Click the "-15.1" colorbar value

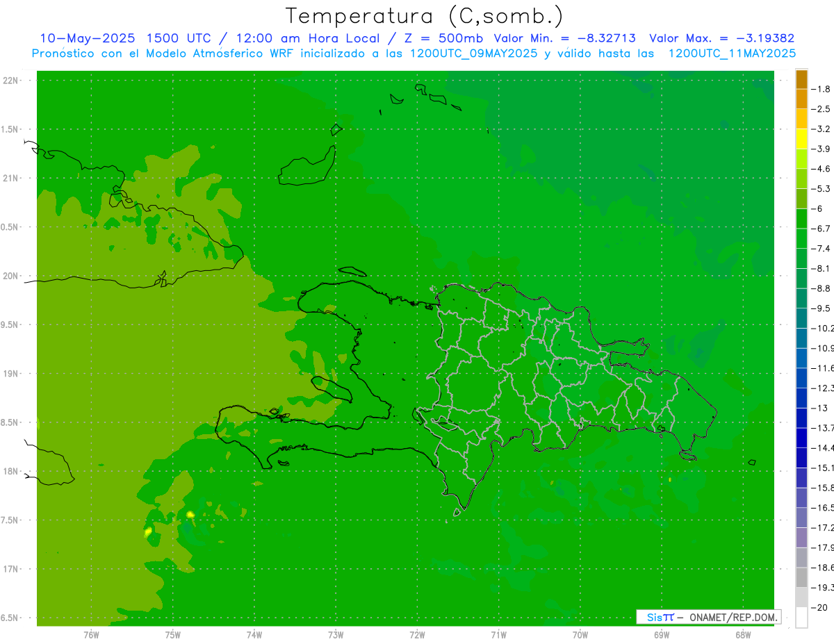(x=823, y=468)
